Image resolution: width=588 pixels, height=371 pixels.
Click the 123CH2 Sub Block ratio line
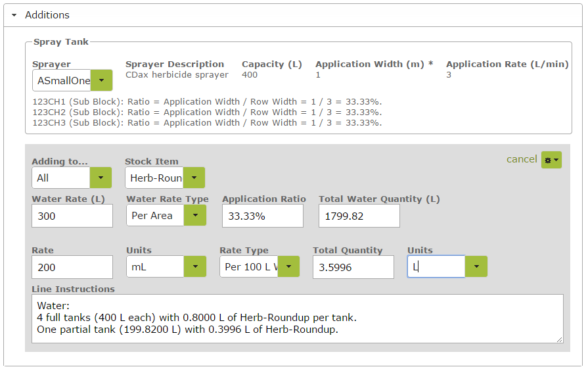208,112
